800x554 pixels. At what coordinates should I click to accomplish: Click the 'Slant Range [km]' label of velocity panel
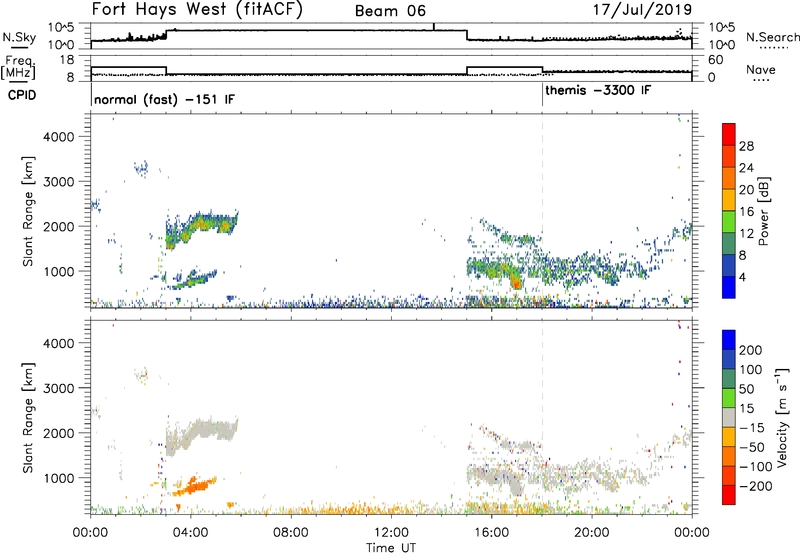(28, 418)
